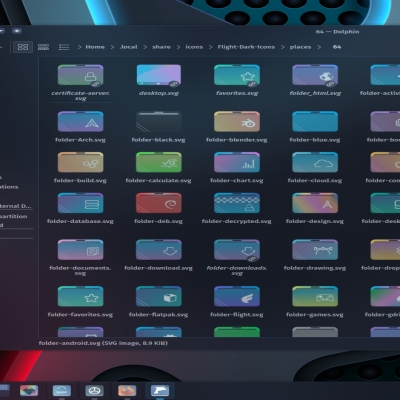Expand the arrow before places breadcrumb
400x400 pixels.
pos(282,47)
